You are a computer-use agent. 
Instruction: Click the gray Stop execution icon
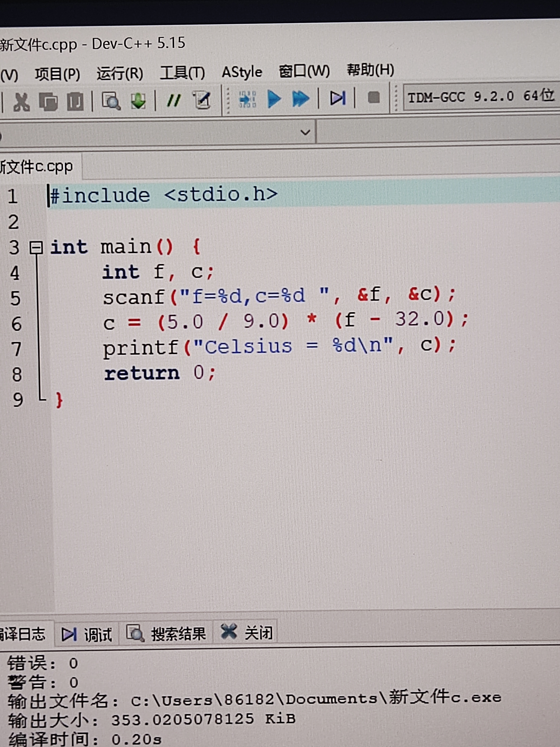[374, 98]
